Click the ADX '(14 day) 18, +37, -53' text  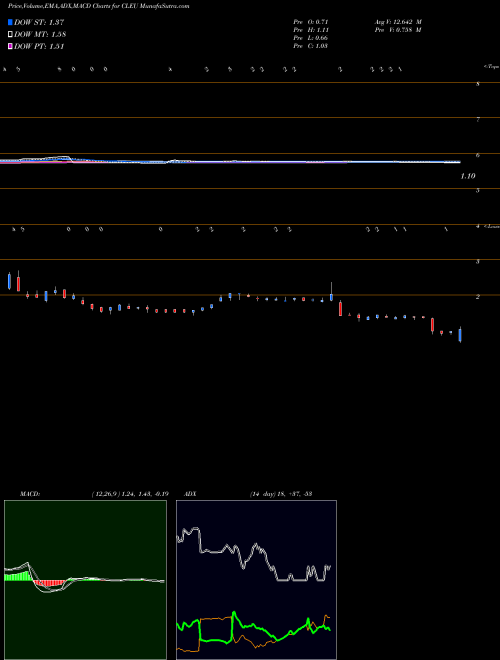(280, 494)
